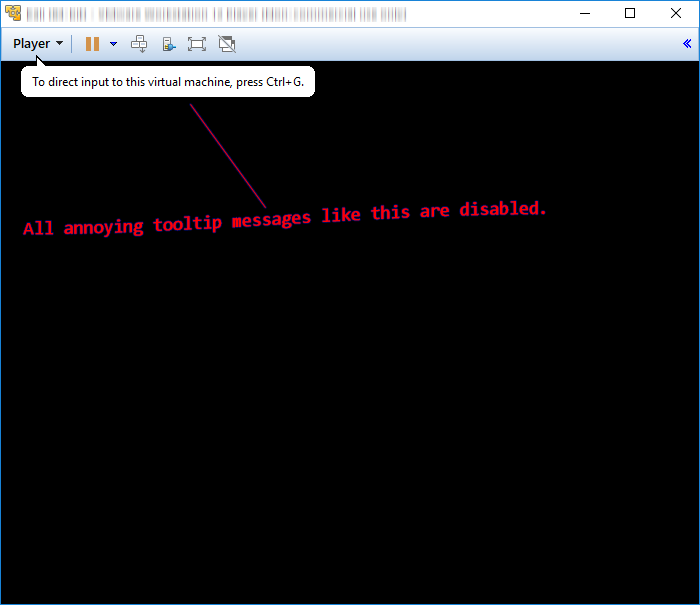Click the red line pointing to the tooltip
700x605 pixels.
[228, 153]
